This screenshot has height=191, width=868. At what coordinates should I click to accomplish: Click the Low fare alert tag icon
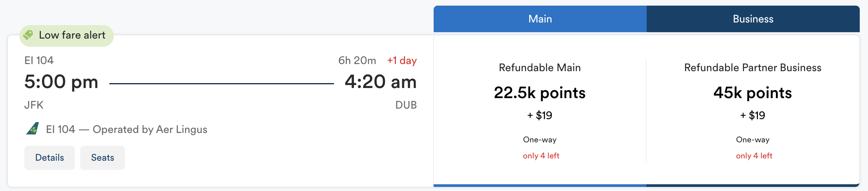click(x=28, y=35)
